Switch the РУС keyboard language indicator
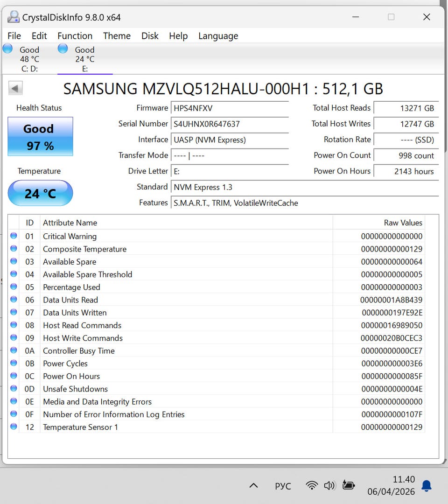Screen dimensions: 448x504 tap(282, 486)
